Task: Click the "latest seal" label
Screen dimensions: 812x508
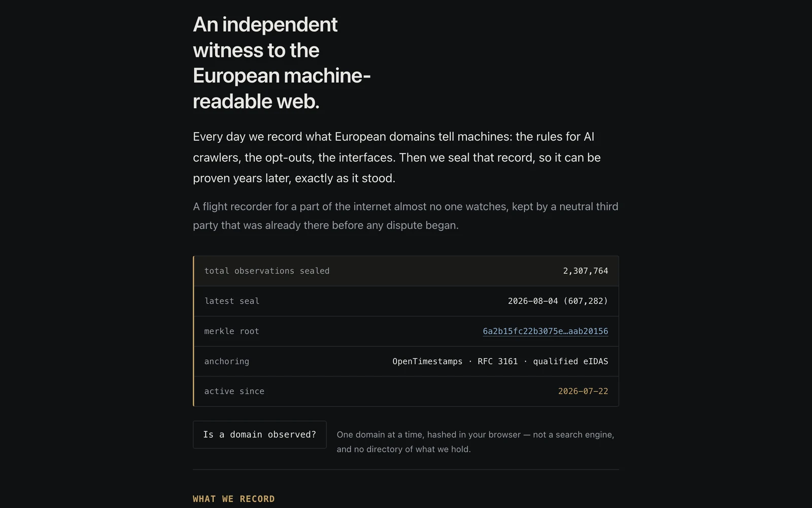Action: click(x=231, y=301)
